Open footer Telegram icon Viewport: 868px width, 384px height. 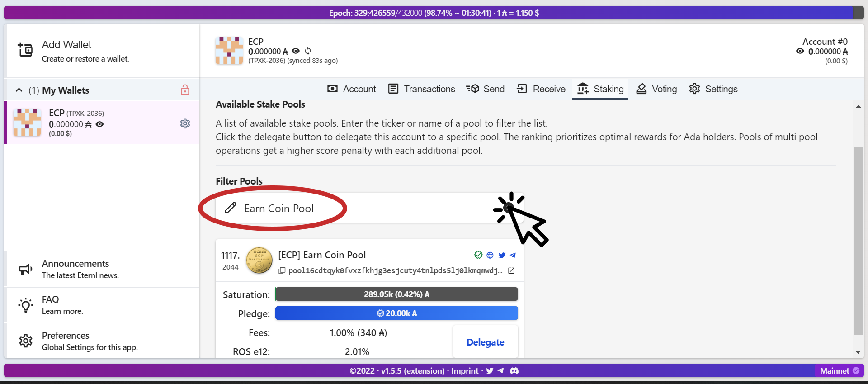pyautogui.click(x=501, y=371)
